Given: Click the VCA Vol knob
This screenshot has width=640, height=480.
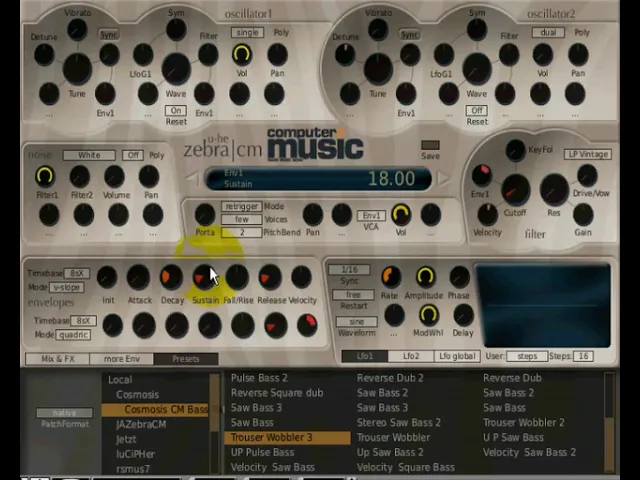Looking at the screenshot, I should tap(401, 214).
